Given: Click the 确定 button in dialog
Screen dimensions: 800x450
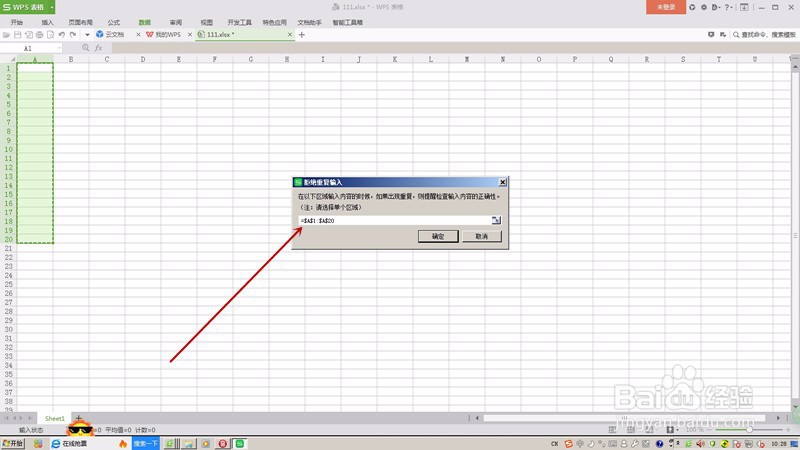Looking at the screenshot, I should [438, 236].
